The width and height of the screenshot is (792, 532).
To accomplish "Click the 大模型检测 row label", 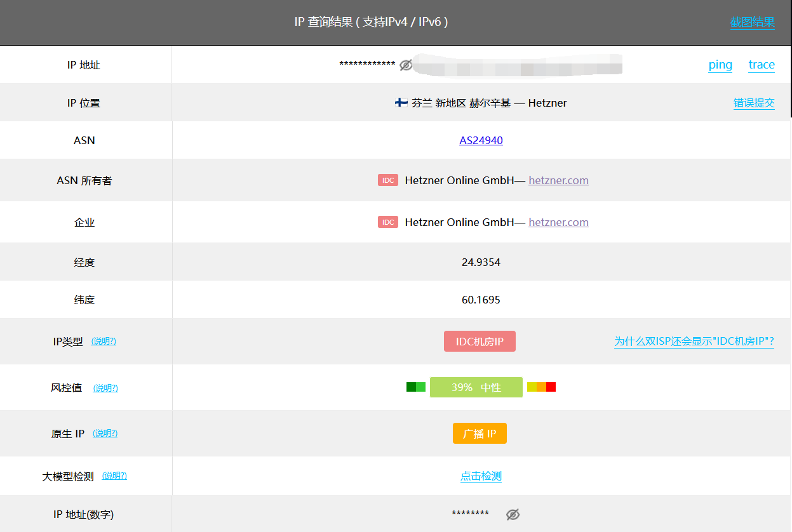I will click(x=68, y=477).
